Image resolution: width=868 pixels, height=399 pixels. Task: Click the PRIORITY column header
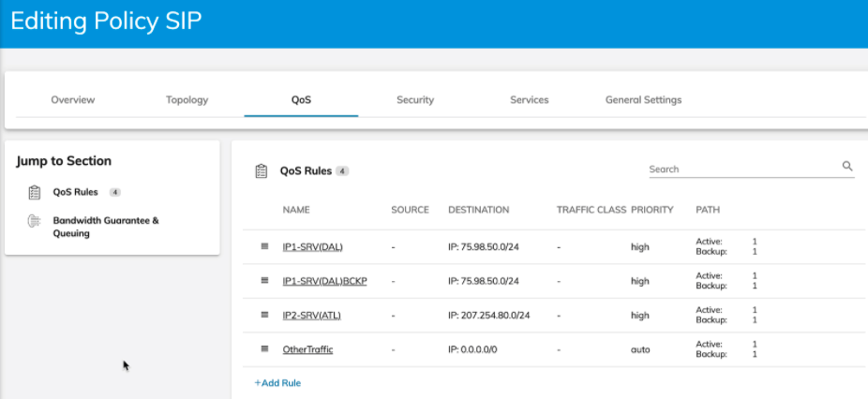pos(652,210)
